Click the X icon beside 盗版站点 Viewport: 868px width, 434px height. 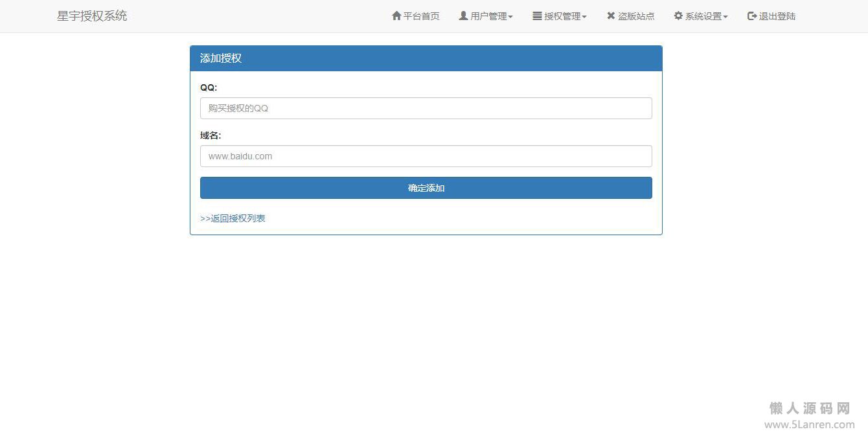tap(611, 16)
